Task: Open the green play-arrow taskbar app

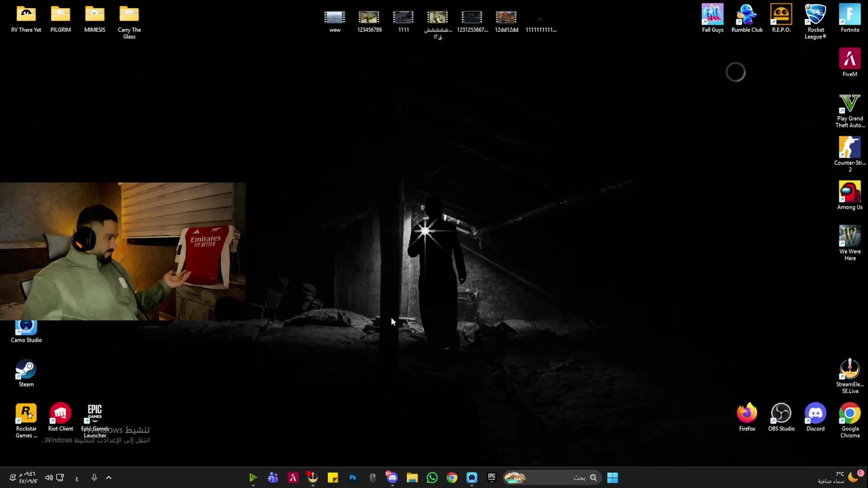Action: [x=253, y=478]
